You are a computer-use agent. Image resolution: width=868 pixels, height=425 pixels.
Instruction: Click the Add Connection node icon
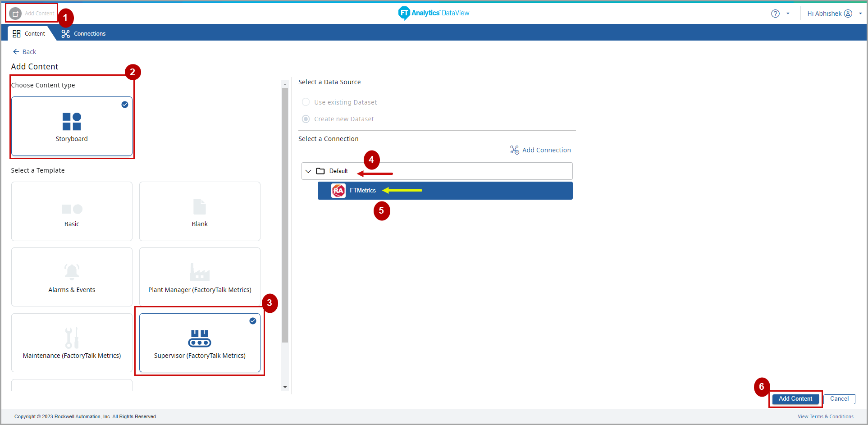514,150
